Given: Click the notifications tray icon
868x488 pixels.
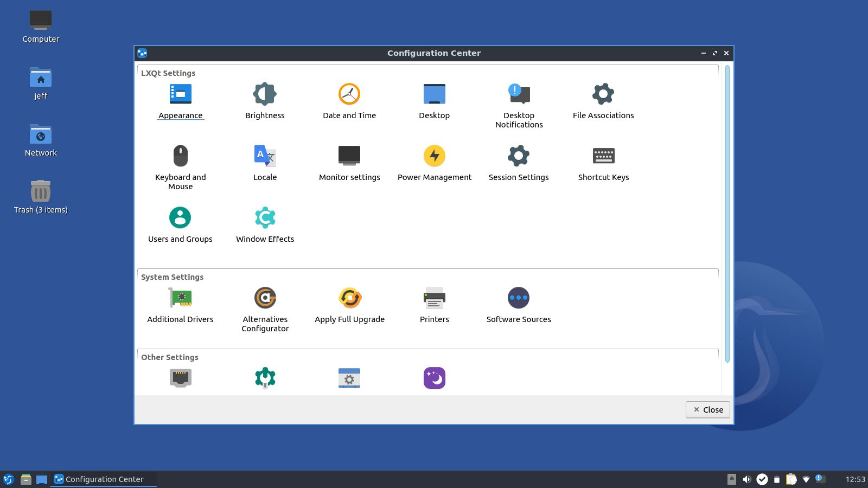Looking at the screenshot, I should click(820, 479).
